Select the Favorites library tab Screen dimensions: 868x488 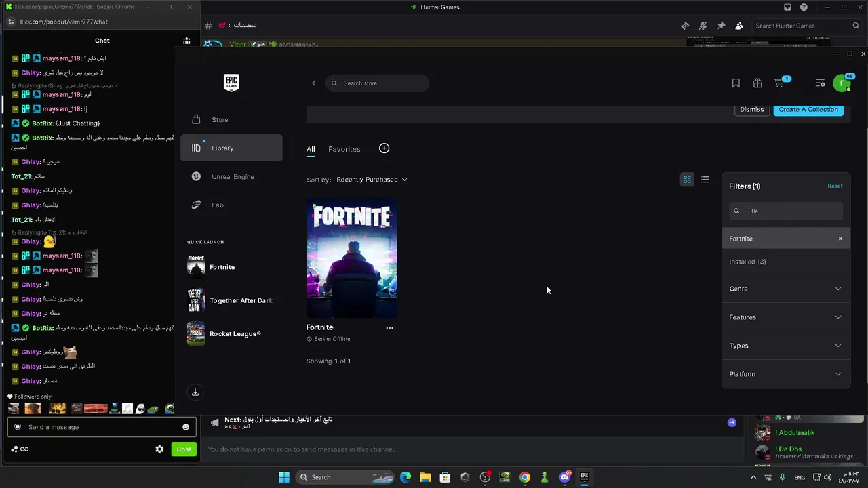coord(344,149)
